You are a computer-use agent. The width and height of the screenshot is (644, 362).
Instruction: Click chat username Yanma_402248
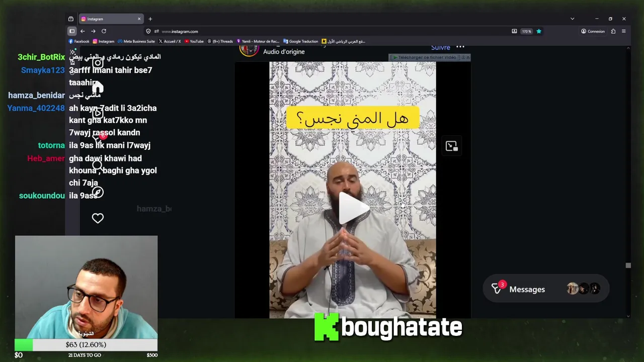point(36,108)
